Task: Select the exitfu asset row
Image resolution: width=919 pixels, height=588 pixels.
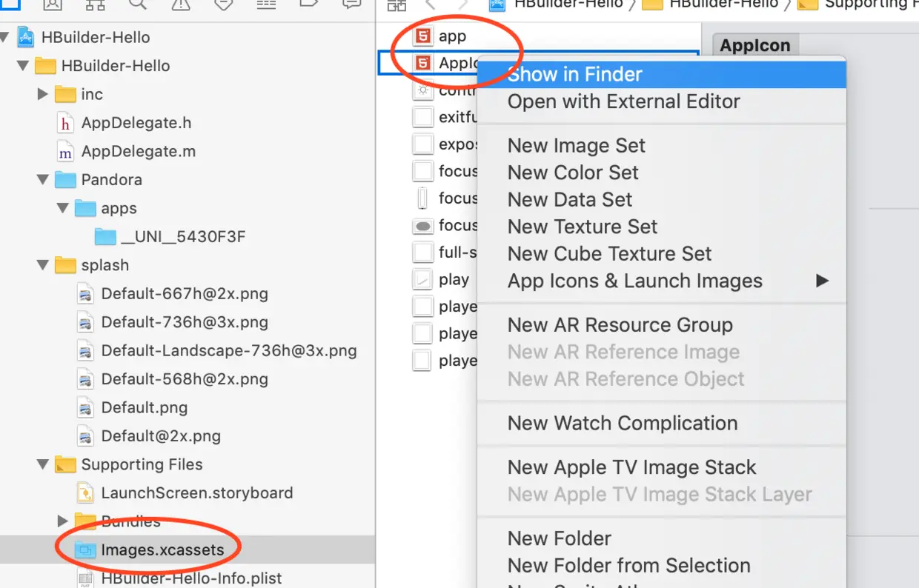Action: tap(445, 117)
